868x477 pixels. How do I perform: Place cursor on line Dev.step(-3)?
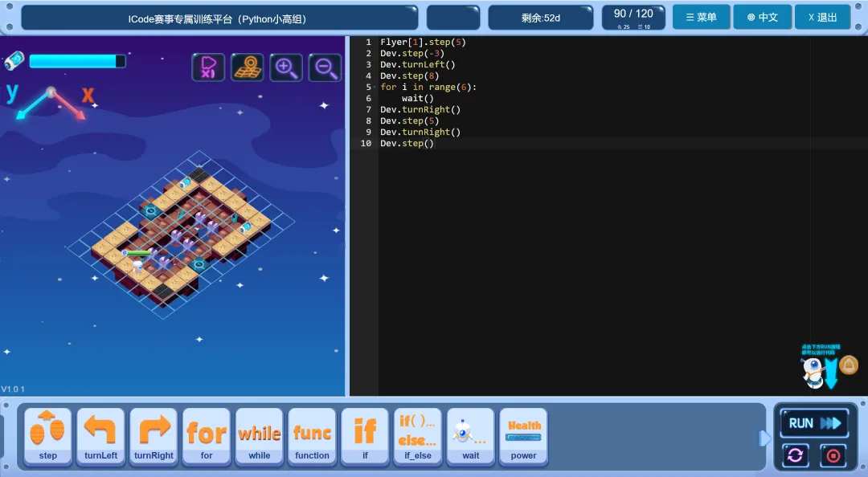pos(412,53)
